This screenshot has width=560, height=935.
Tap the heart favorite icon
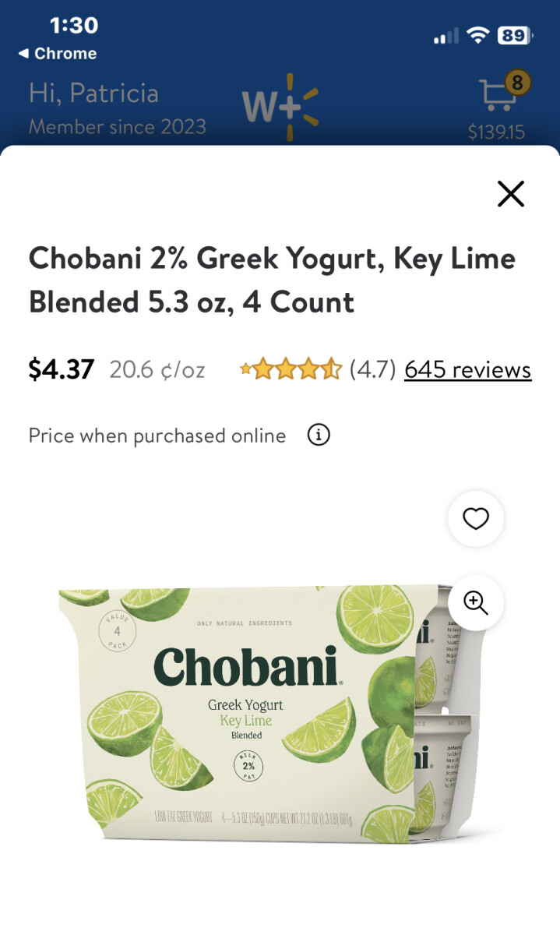(x=476, y=518)
